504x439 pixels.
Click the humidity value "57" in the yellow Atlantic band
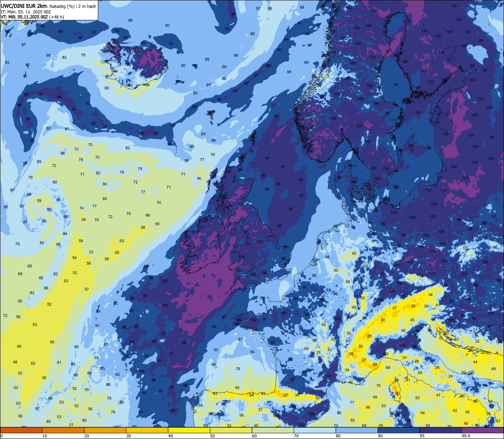(87, 289)
